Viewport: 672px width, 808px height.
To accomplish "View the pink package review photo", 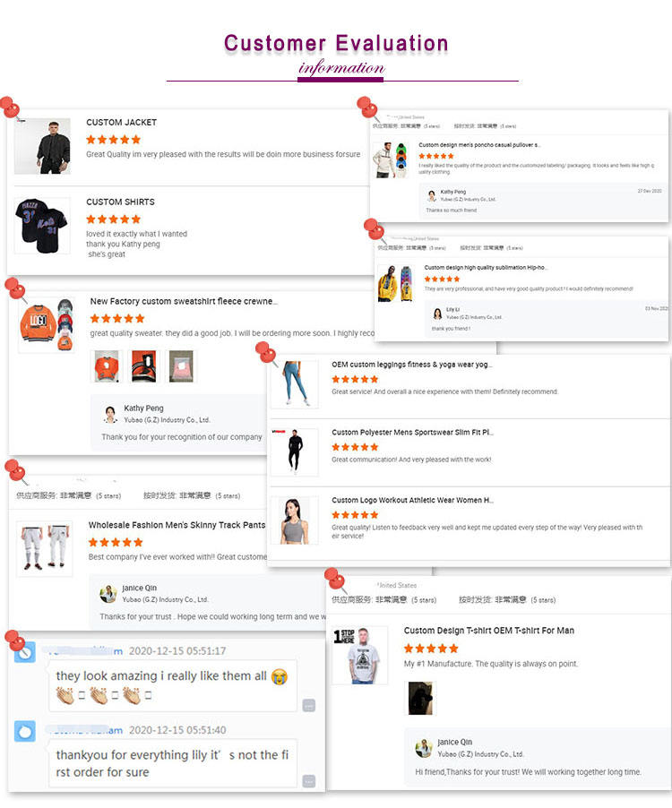I will [181, 365].
